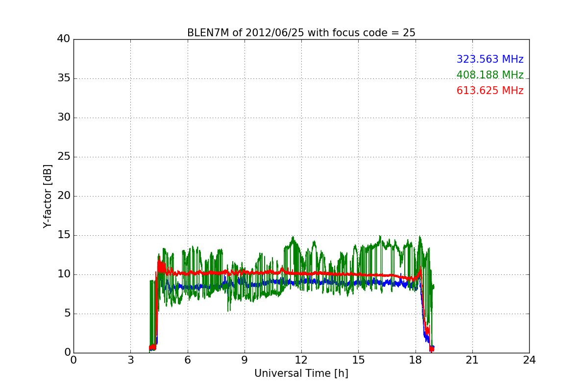Click the x-axis tick label 12
Image resolution: width=588 pixels, height=392 pixels.
301,360
